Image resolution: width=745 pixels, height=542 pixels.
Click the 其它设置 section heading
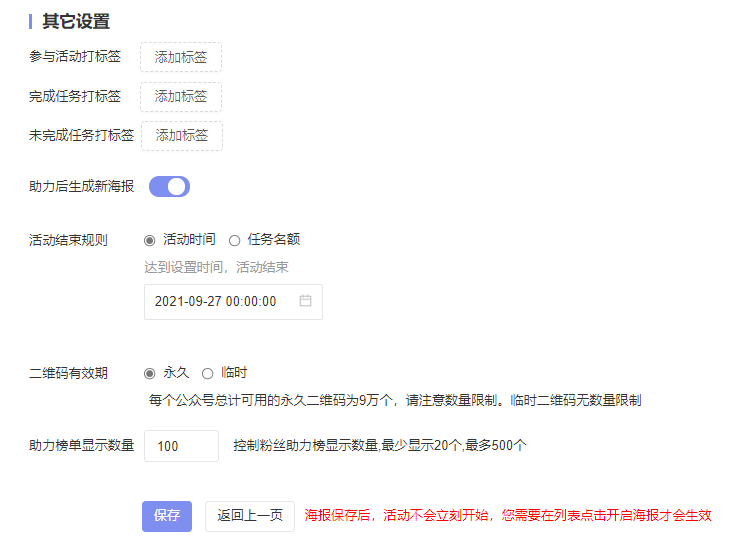point(76,21)
